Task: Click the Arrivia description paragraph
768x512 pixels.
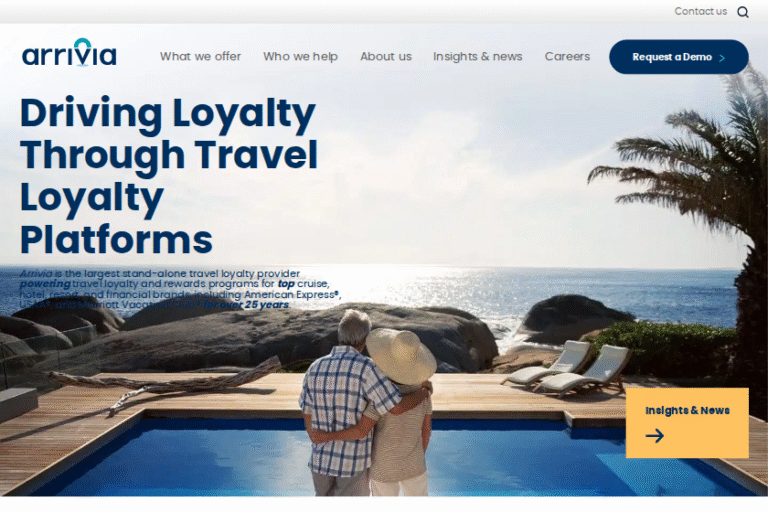Action: point(180,289)
